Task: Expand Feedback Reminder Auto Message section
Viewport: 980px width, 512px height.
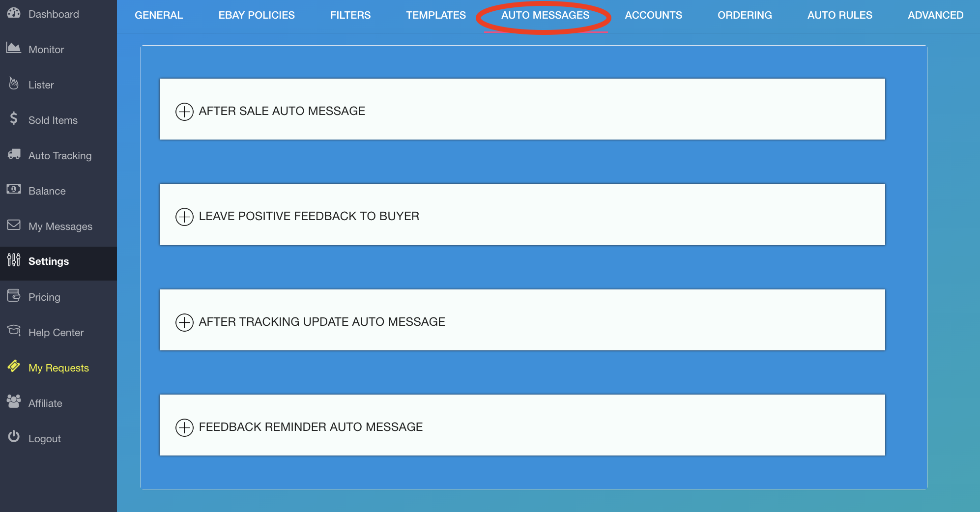Action: click(x=184, y=427)
